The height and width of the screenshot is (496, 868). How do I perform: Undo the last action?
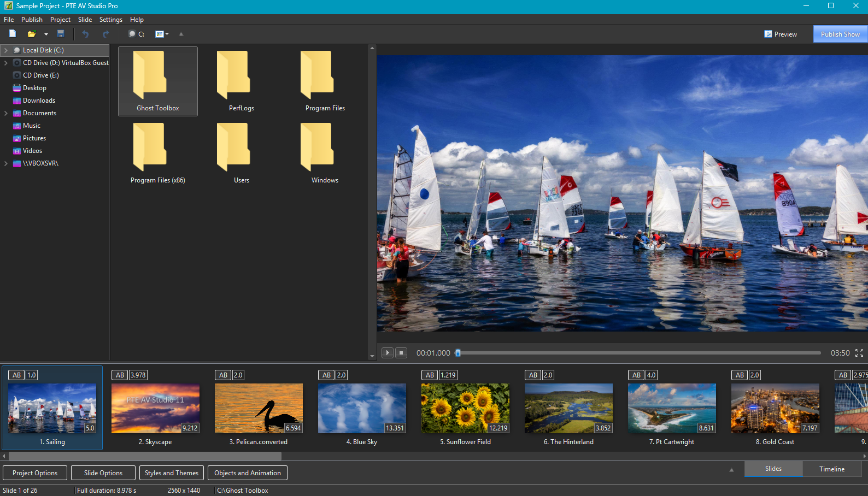[x=85, y=34]
